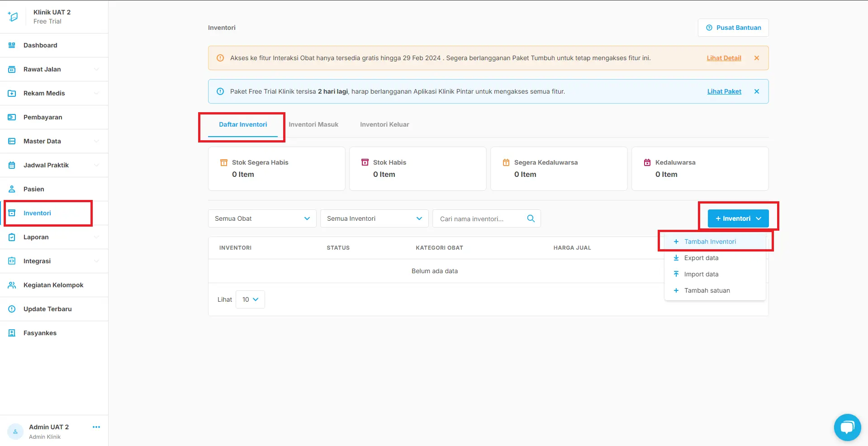868x446 pixels.
Task: Change the Lihat rows-per-page dropdown
Action: click(250, 299)
